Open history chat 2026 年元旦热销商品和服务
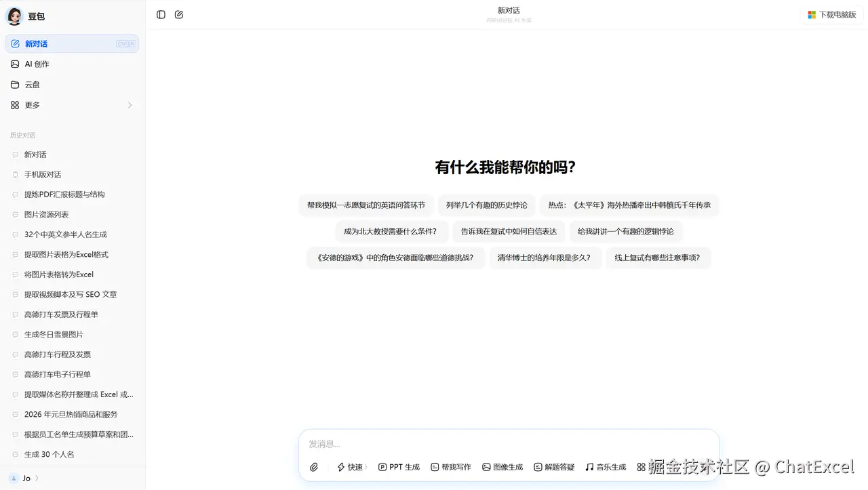The height and width of the screenshot is (490, 868). pos(72,414)
